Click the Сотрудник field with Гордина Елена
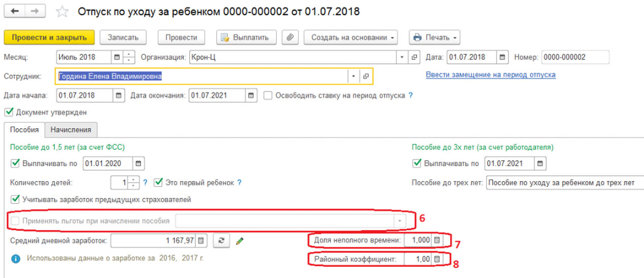This screenshot has width=644, height=278. 201,76
